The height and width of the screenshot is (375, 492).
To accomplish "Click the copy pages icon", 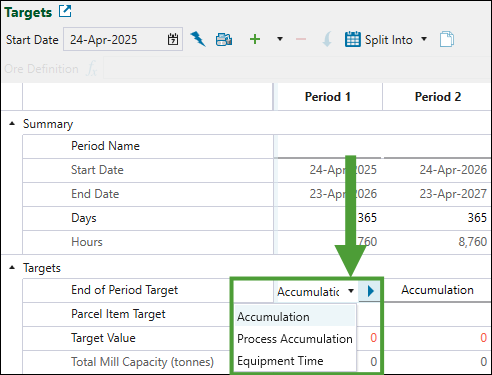I will tap(447, 39).
